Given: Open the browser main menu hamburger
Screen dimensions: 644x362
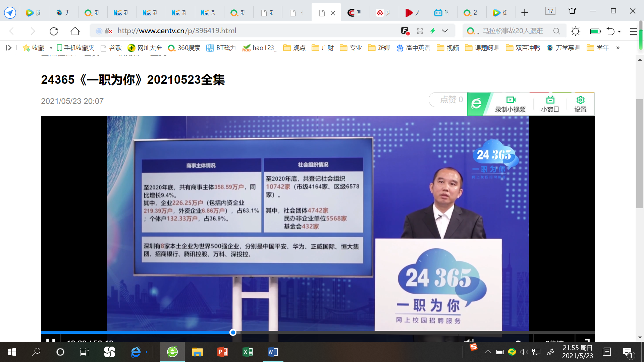Looking at the screenshot, I should point(633,31).
